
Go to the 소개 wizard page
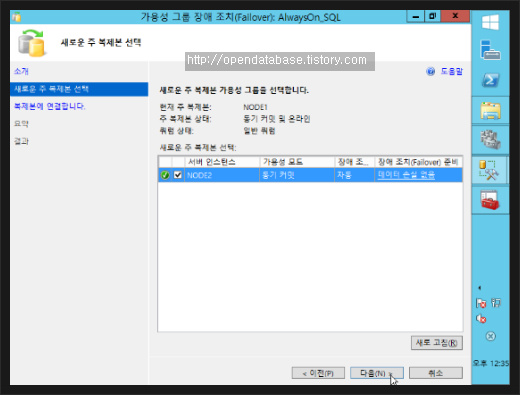[x=21, y=71]
